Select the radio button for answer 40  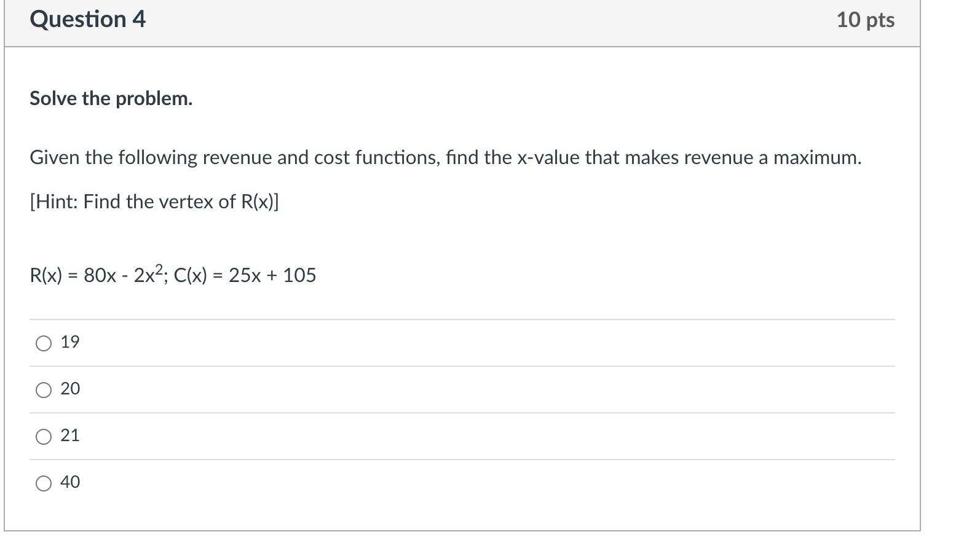(x=43, y=483)
